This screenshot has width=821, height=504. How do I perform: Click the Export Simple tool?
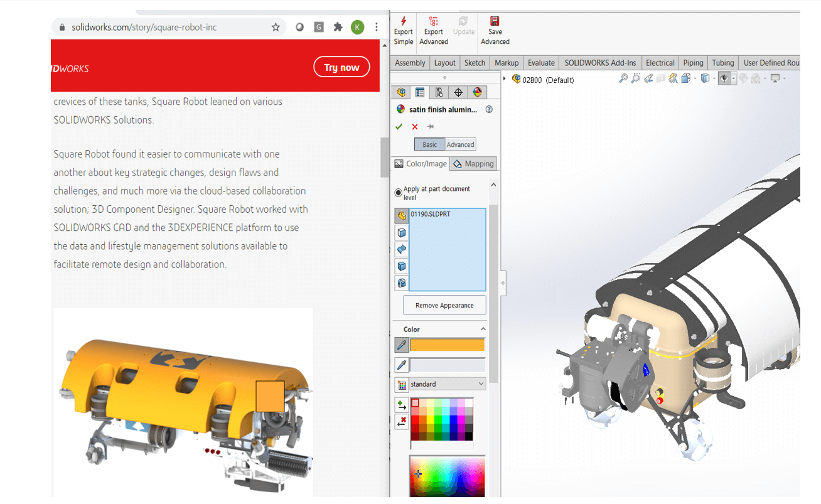403,31
